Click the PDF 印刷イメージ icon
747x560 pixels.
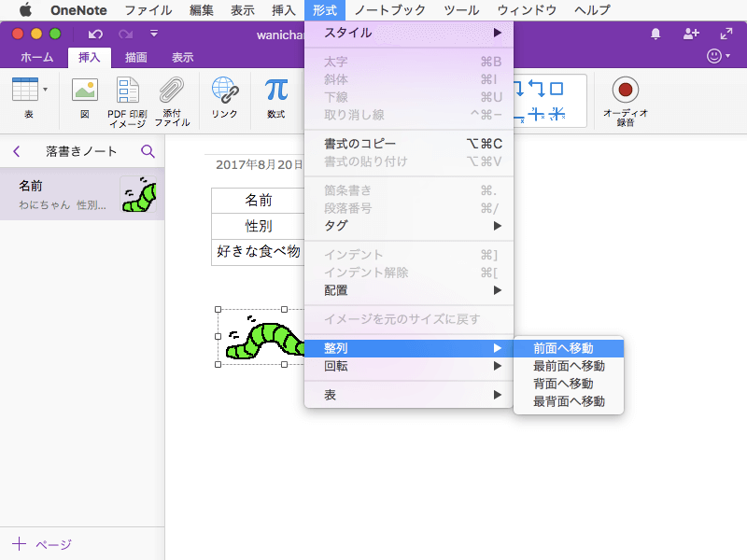click(127, 90)
